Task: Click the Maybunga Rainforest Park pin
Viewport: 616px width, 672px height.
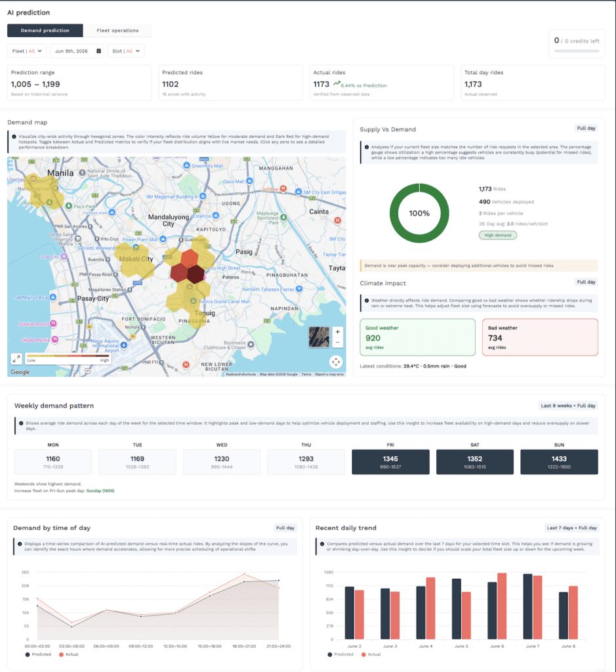Action: tap(283, 217)
